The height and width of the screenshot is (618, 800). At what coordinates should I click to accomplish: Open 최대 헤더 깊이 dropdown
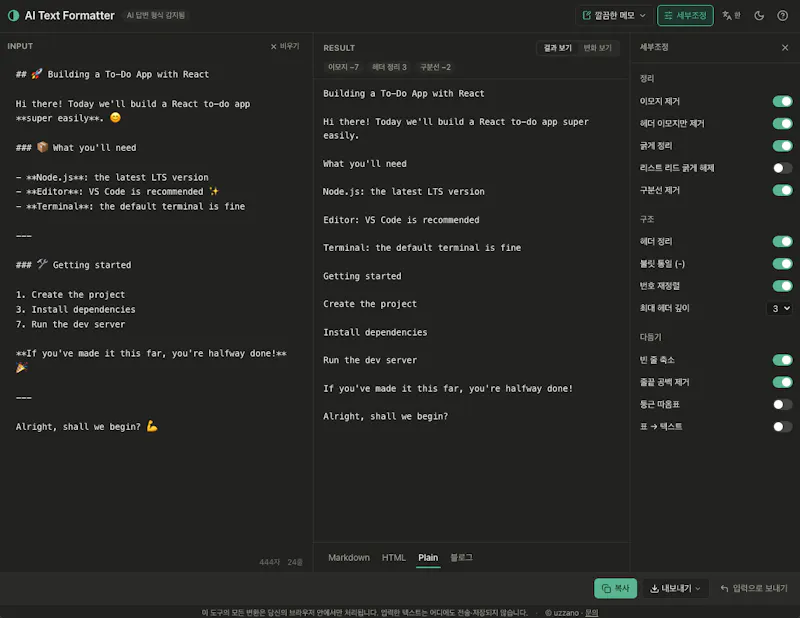click(x=780, y=308)
